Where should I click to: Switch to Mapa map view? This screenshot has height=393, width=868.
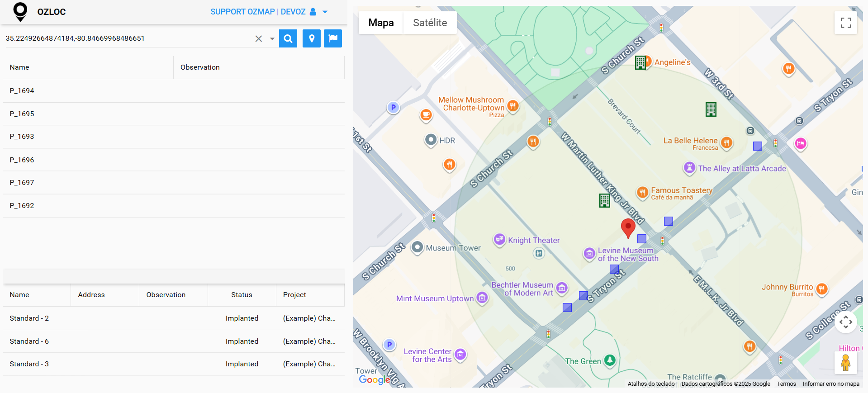[x=381, y=23]
